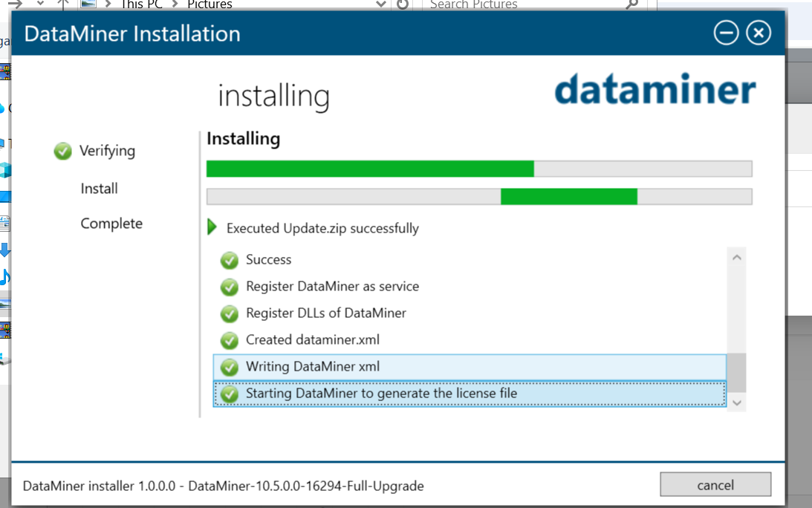Click check icon next to Register DataMiner as service
Viewport: 812px width, 508px height.
click(230, 287)
